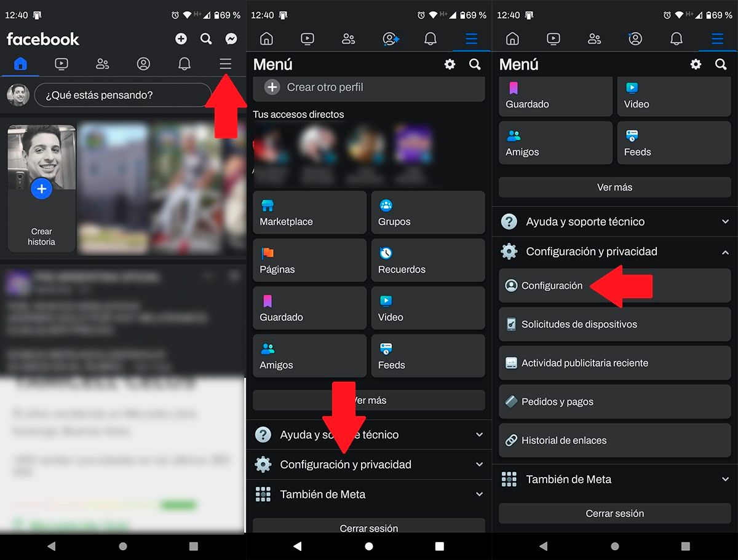Open Recuerdos tile in the middle screen
Viewport: 738px width, 560px height.
pos(428,260)
